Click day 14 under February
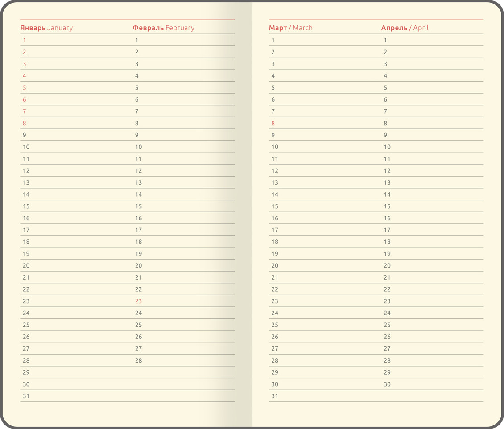This screenshot has width=504, height=429. 138,194
